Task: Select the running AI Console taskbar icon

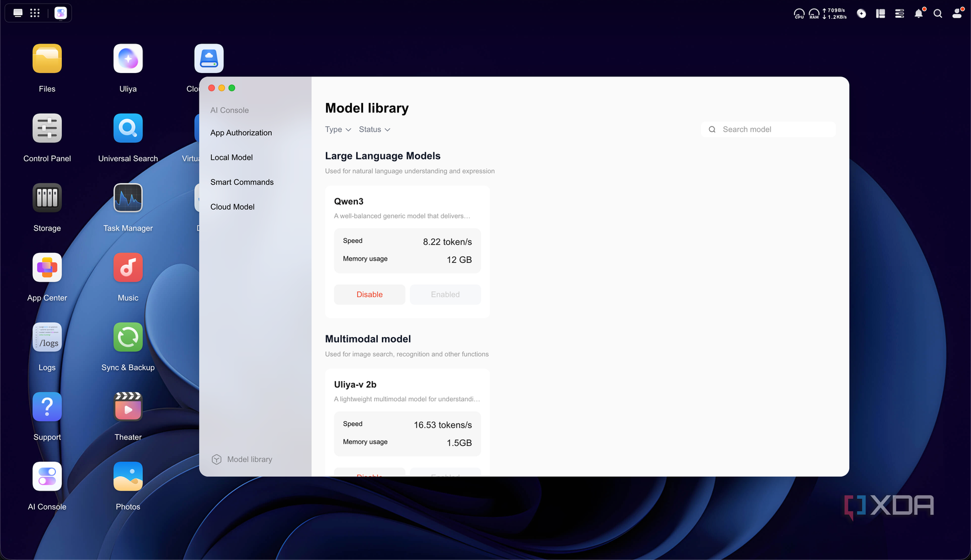Action: (61, 13)
